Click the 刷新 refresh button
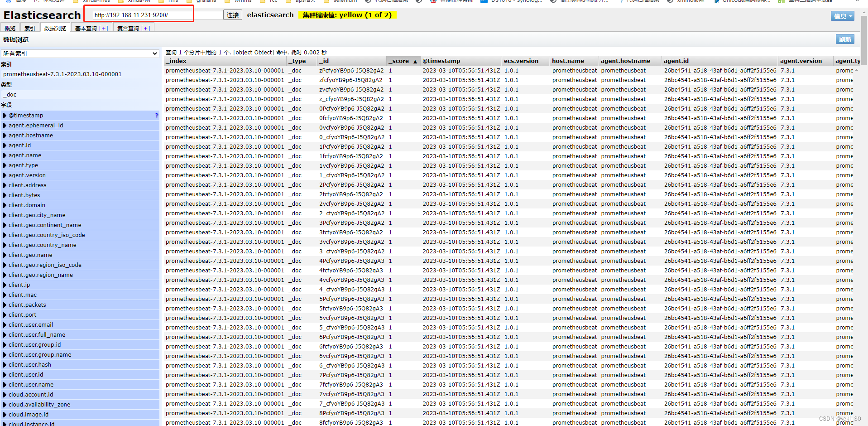This screenshot has height=426, width=868. point(845,39)
